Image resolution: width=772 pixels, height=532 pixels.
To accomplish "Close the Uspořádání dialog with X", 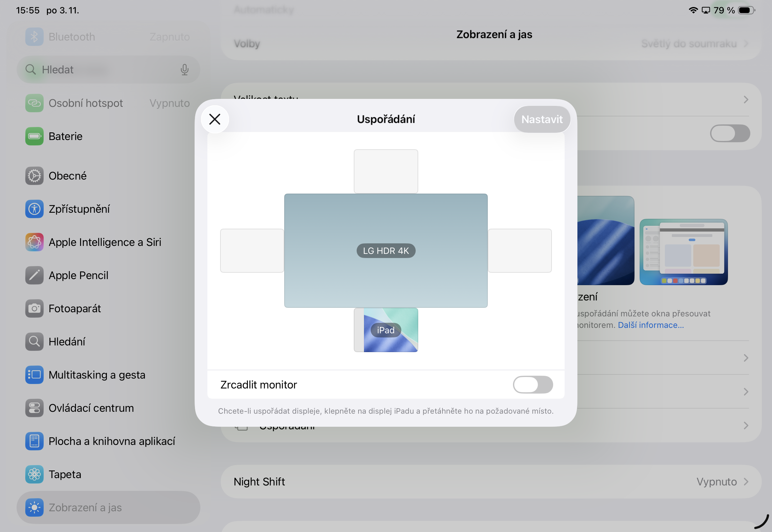I will (215, 119).
